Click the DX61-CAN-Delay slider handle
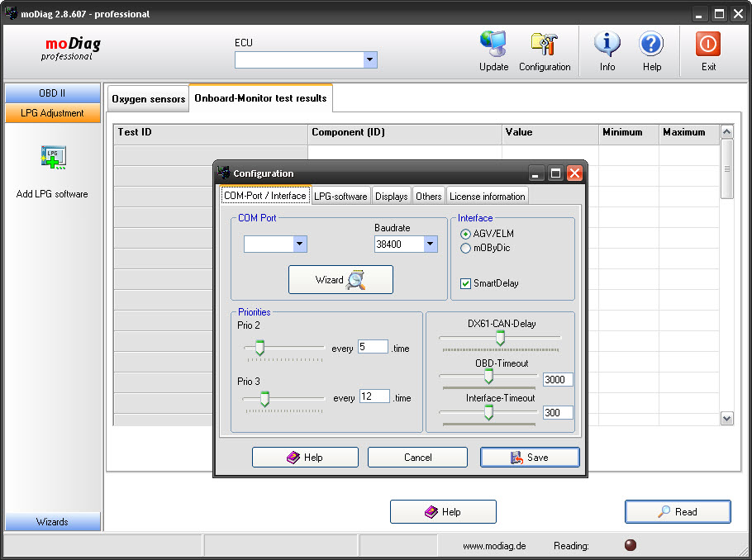 point(500,338)
